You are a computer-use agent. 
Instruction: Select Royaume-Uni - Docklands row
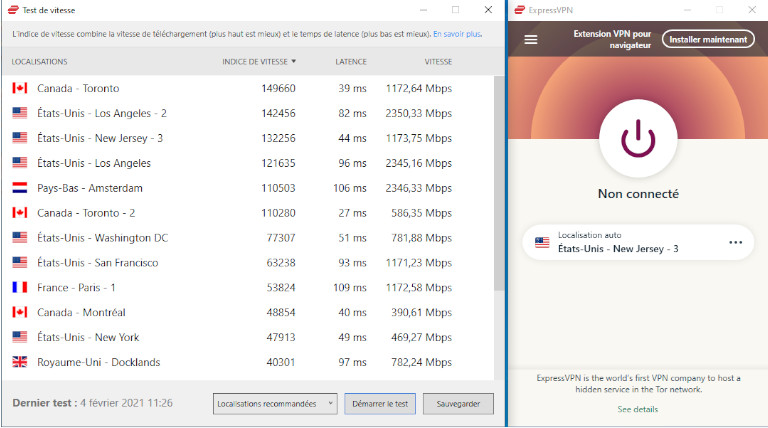pos(247,362)
